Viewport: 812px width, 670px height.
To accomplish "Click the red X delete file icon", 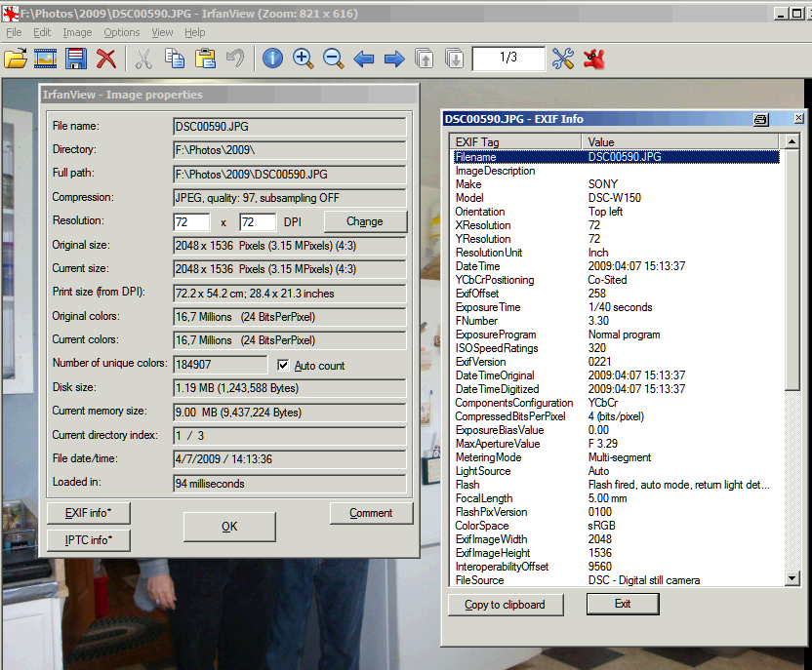I will pos(106,59).
